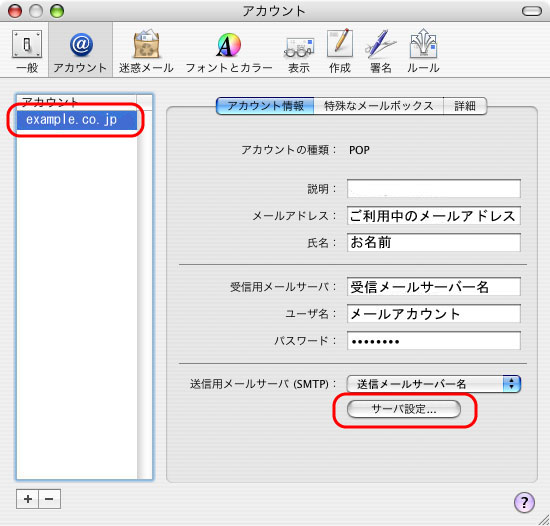The image size is (550, 526).
Task: Select the アカウント toolbar icon
Action: (80, 51)
